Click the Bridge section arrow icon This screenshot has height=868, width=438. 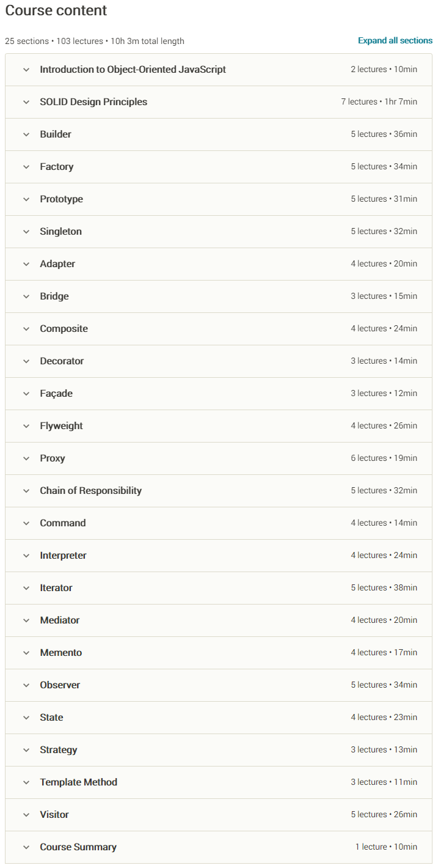tap(26, 296)
